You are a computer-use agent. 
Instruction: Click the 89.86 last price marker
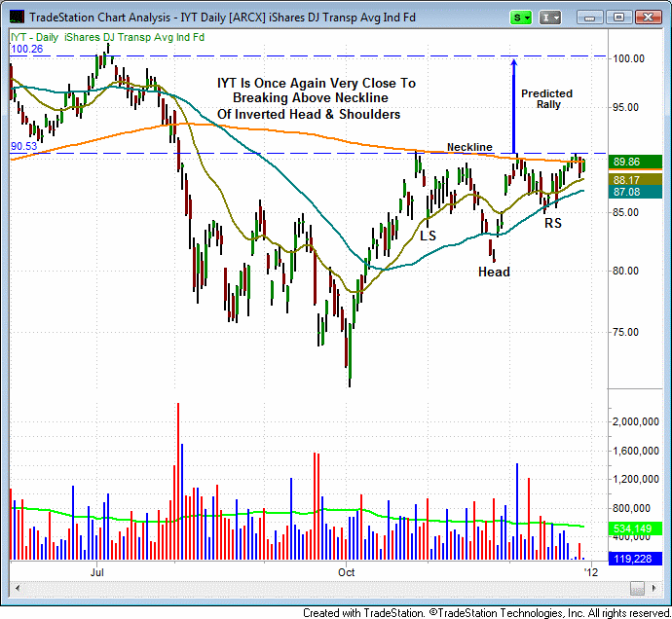[x=635, y=162]
